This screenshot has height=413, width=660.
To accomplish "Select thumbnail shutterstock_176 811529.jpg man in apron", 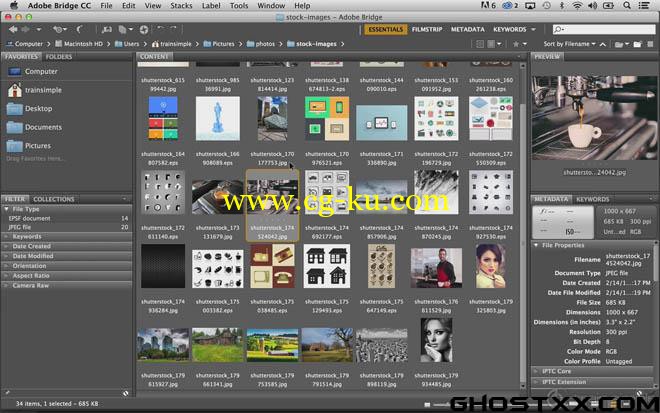I will click(x=436, y=268).
